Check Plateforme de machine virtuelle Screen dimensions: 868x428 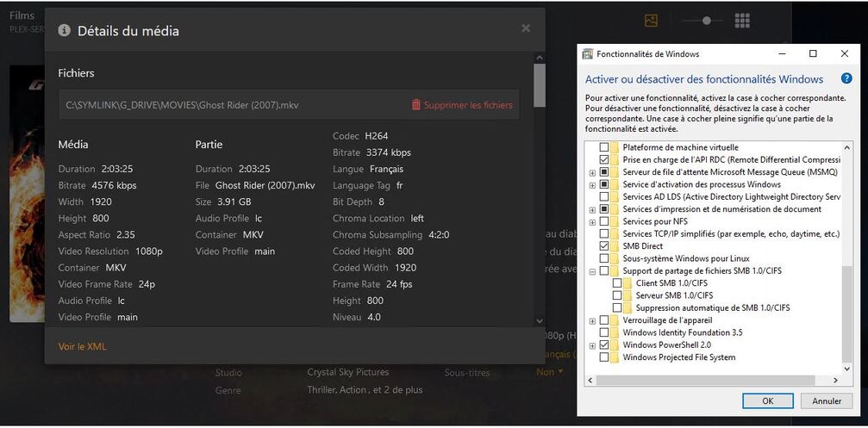[x=604, y=147]
